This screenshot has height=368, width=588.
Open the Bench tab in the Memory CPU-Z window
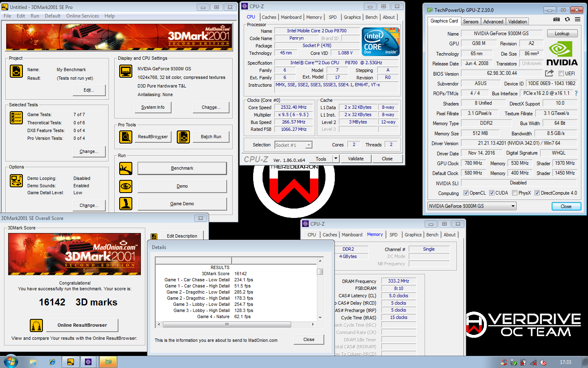pos(432,235)
